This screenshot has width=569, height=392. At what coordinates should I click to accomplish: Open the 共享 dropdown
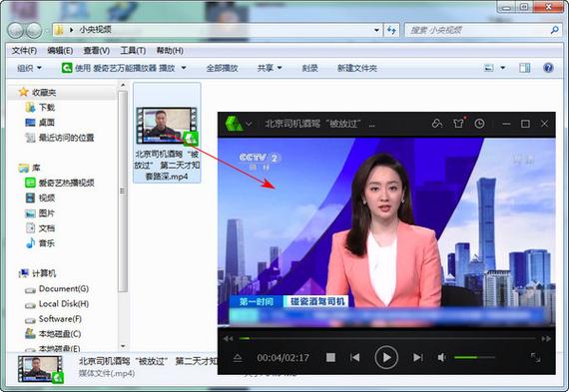click(x=270, y=68)
